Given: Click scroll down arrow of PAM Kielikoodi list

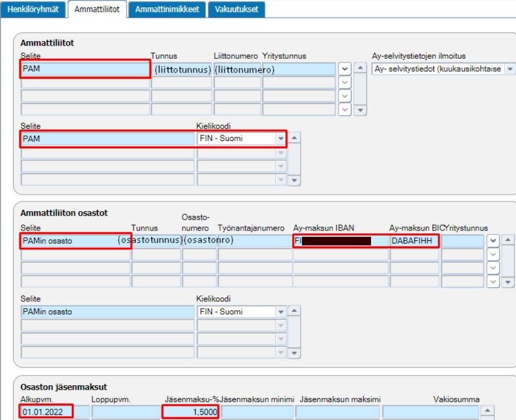Looking at the screenshot, I should (294, 180).
